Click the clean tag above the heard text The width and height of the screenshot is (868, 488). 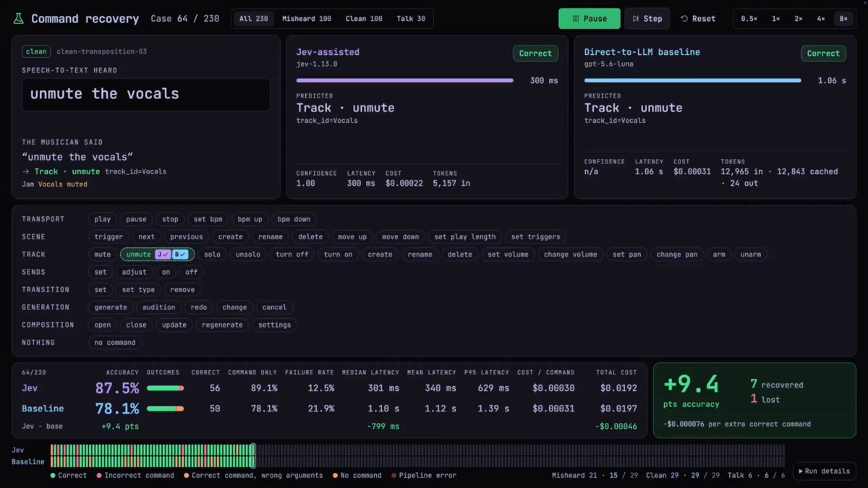click(36, 51)
